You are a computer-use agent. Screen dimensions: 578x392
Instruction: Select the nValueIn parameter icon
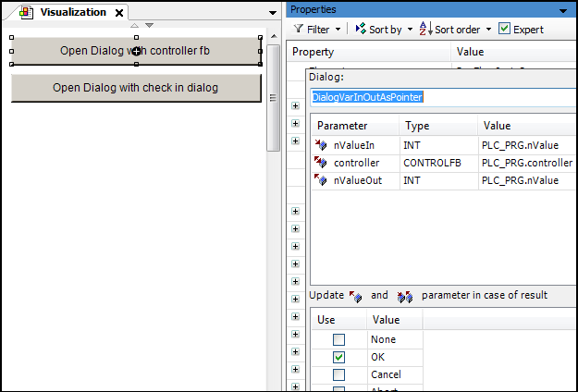[321, 145]
